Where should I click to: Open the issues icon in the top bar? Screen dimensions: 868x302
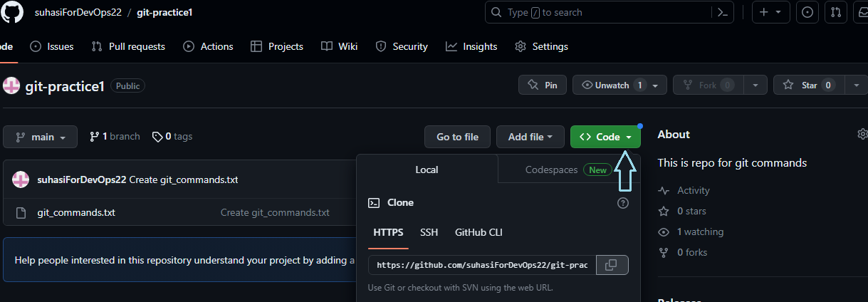coord(807,13)
